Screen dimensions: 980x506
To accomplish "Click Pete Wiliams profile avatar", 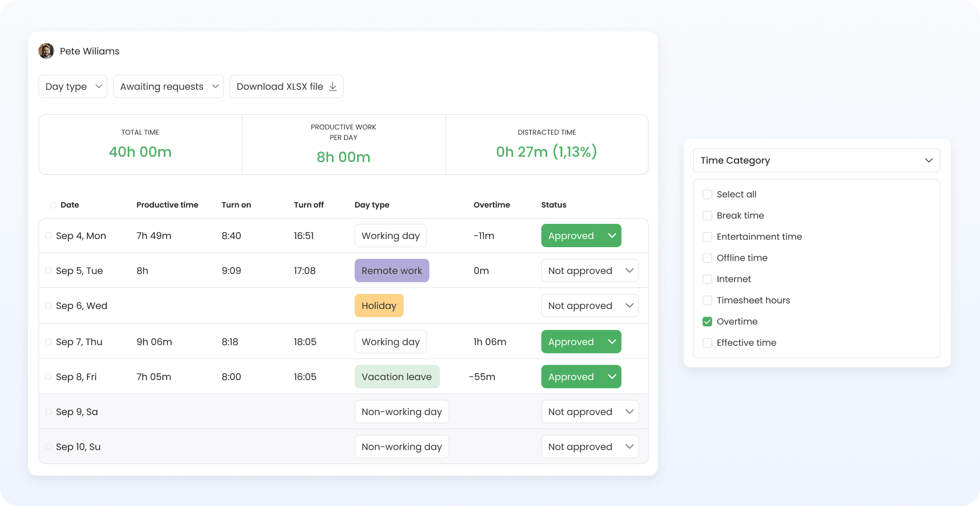I will 46,51.
